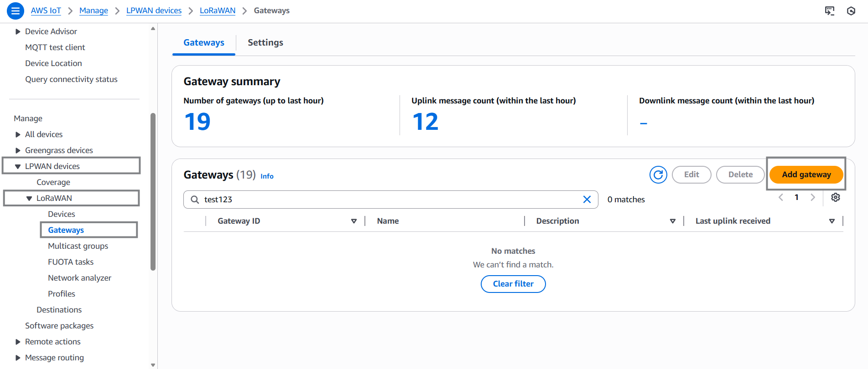
Task: Click the '0 matches' text
Action: pos(626,200)
